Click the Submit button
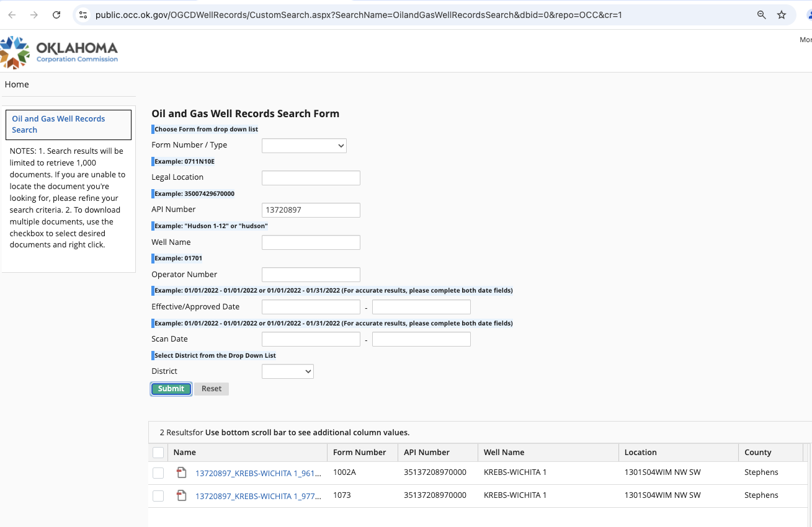The height and width of the screenshot is (527, 812). (171, 389)
